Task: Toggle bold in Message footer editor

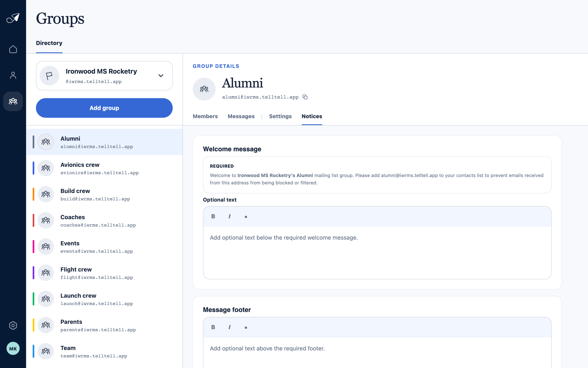Action: coord(213,327)
